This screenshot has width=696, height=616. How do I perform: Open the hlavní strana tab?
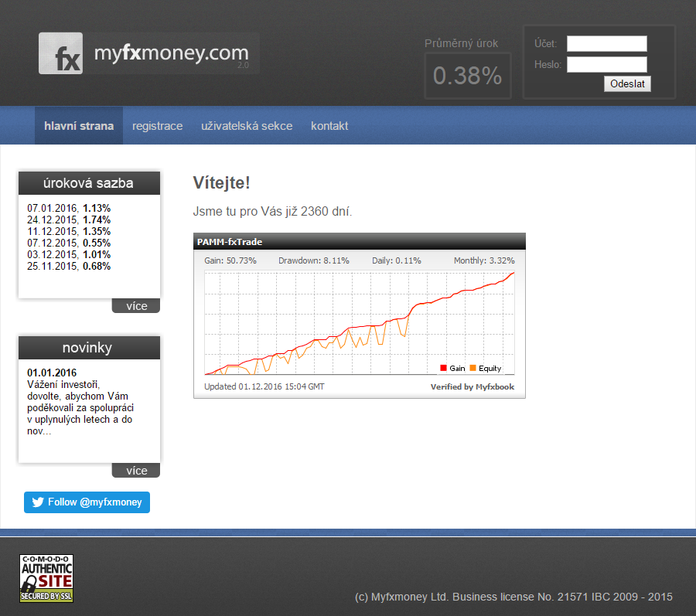[x=79, y=126]
